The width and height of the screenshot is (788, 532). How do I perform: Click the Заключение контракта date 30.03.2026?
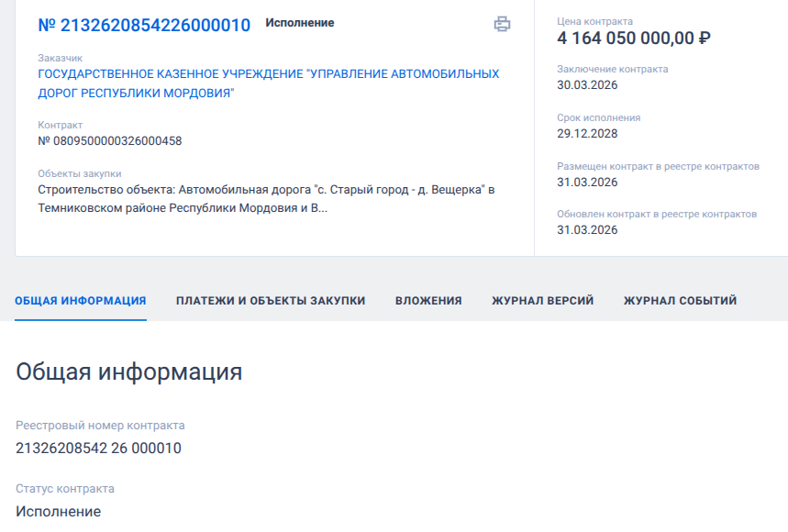pos(587,85)
